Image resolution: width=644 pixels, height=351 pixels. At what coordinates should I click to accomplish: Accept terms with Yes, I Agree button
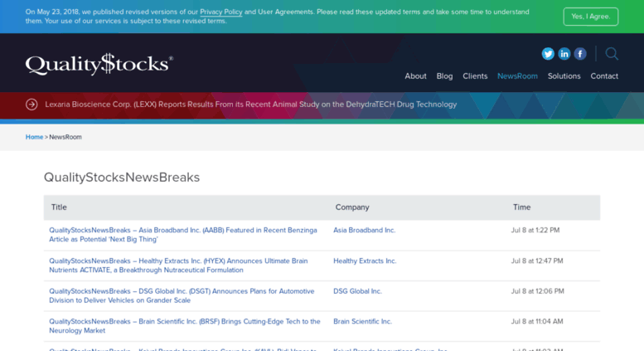pyautogui.click(x=591, y=17)
